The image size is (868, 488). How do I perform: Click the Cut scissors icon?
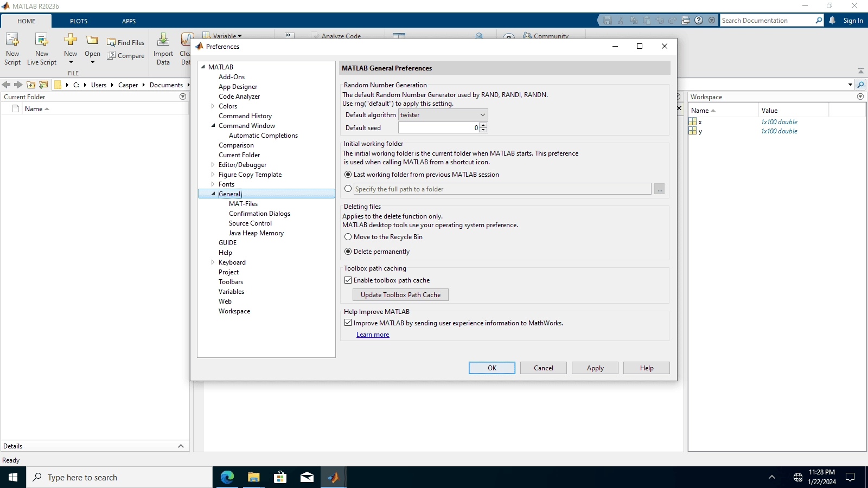tap(621, 21)
